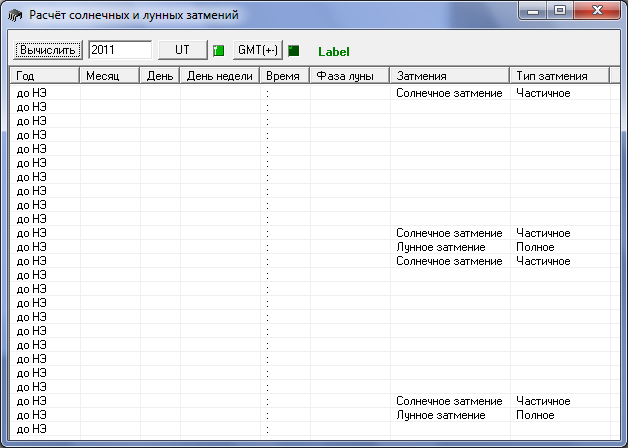Click the green Label text

[x=333, y=51]
